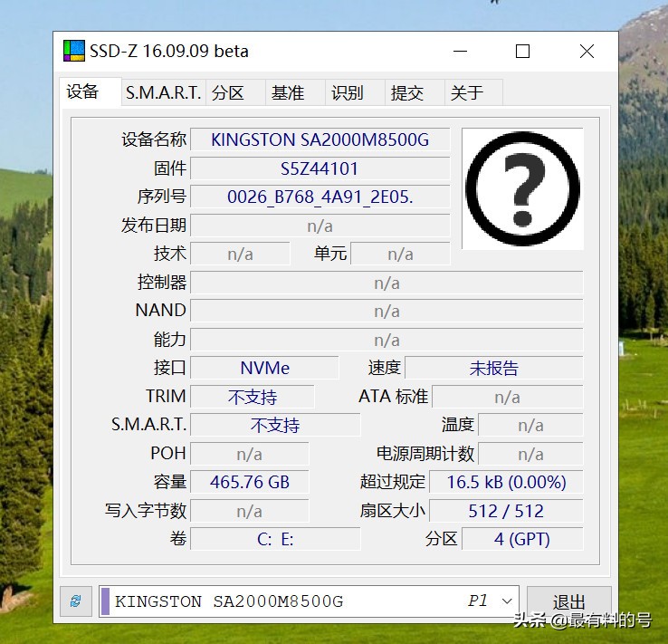The image size is (668, 644).
Task: Click partition value 4 (GPT)
Action: [522, 539]
